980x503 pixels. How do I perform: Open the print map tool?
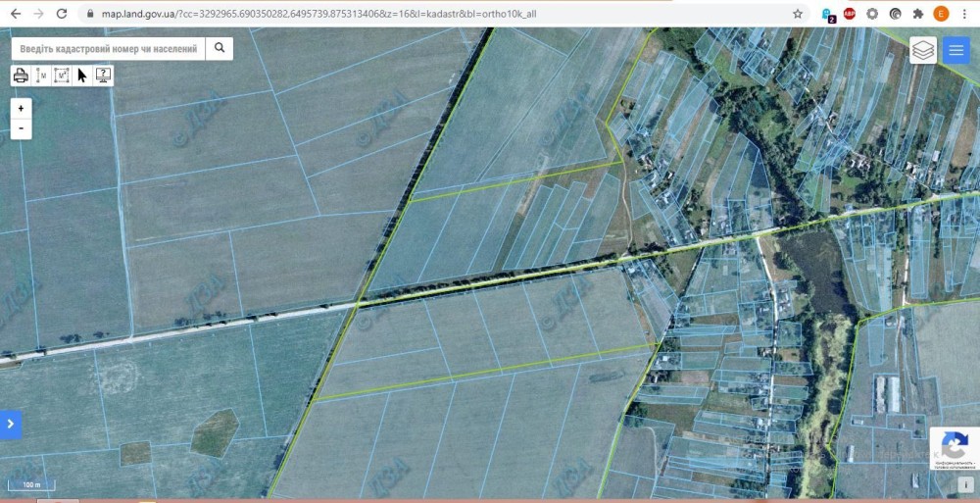(22, 75)
